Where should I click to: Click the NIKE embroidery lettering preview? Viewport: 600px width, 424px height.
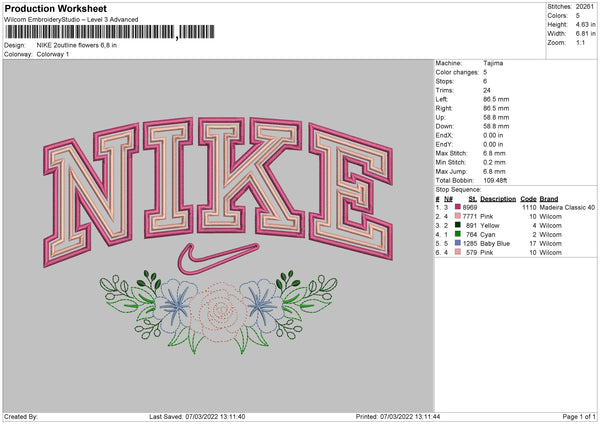[218, 191]
